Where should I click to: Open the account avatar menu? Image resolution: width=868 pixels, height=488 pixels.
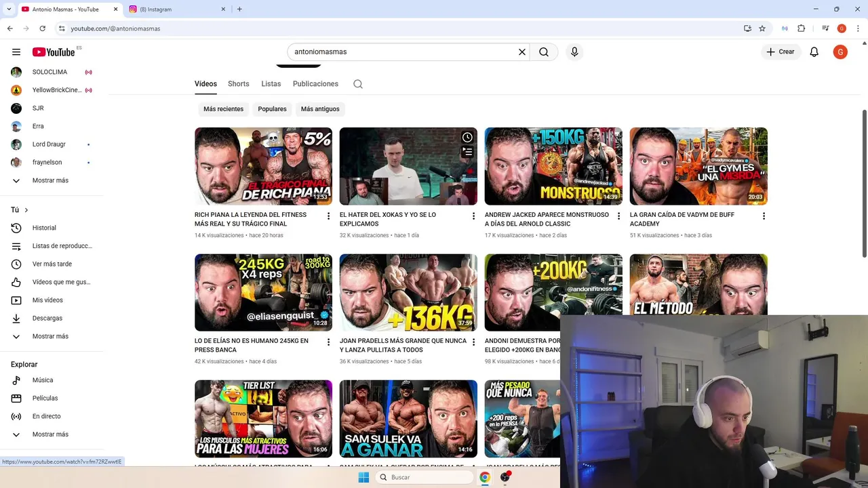(x=840, y=52)
